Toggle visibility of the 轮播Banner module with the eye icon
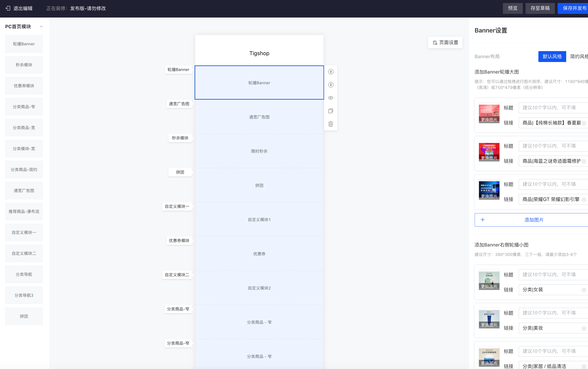Screen dimensions: 588x369 [x=331, y=98]
